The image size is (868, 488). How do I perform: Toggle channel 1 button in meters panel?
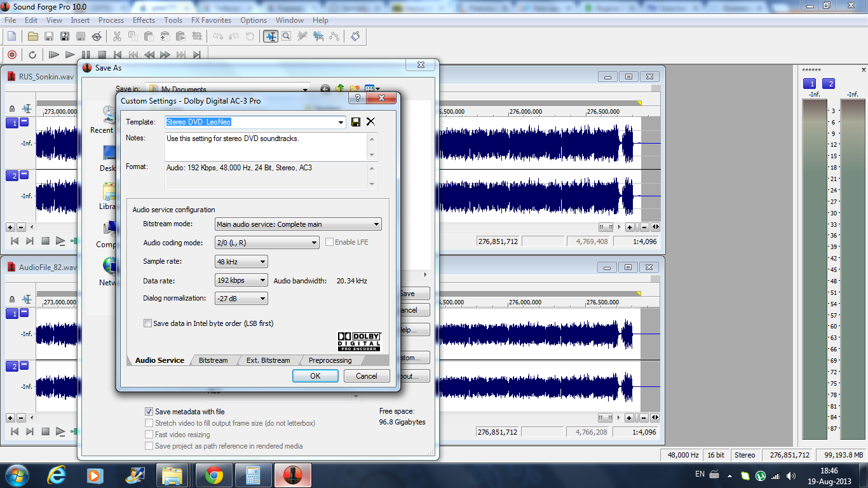[810, 84]
